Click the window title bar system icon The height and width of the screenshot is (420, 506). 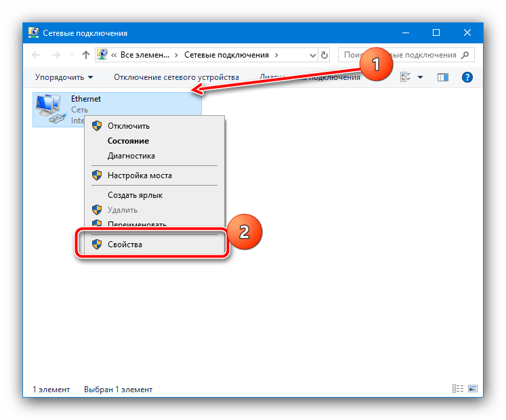(33, 33)
